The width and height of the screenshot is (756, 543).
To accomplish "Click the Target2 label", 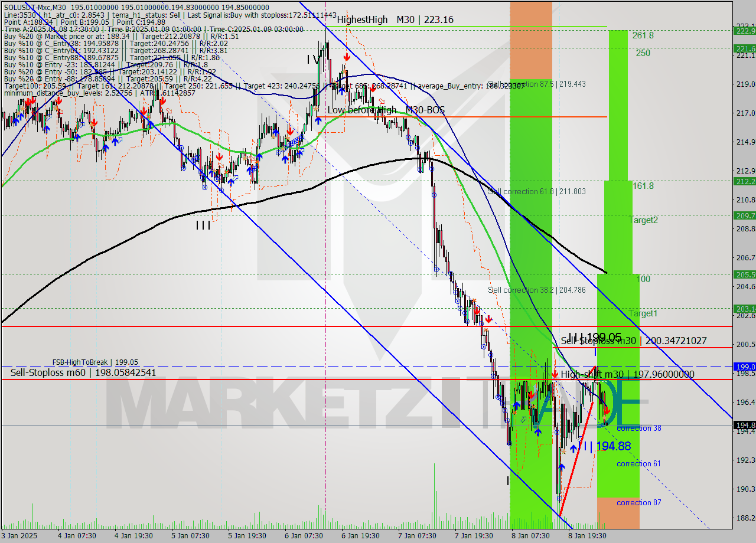I will click(x=643, y=220).
